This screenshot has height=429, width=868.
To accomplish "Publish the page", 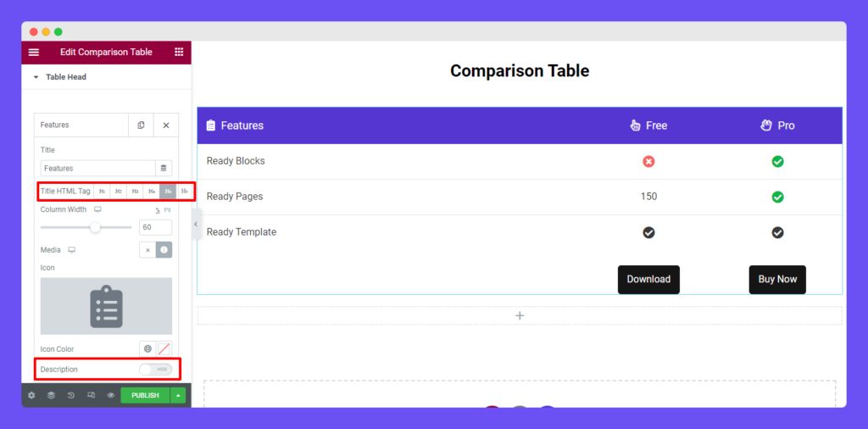I will point(145,396).
